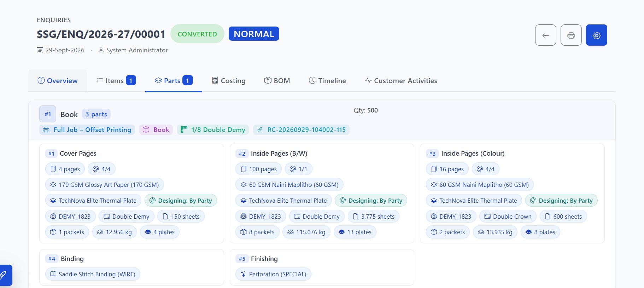Click the sparkle icon in Perforation (SPECIAL)

[243, 274]
